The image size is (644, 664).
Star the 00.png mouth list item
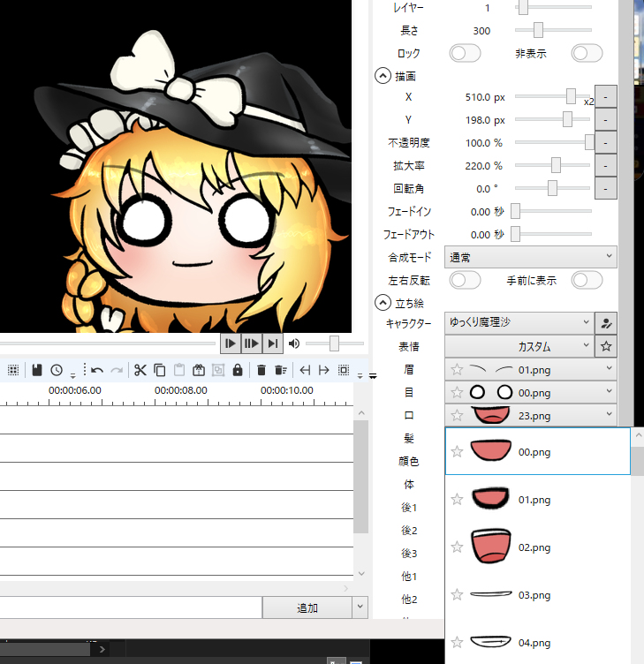[457, 452]
